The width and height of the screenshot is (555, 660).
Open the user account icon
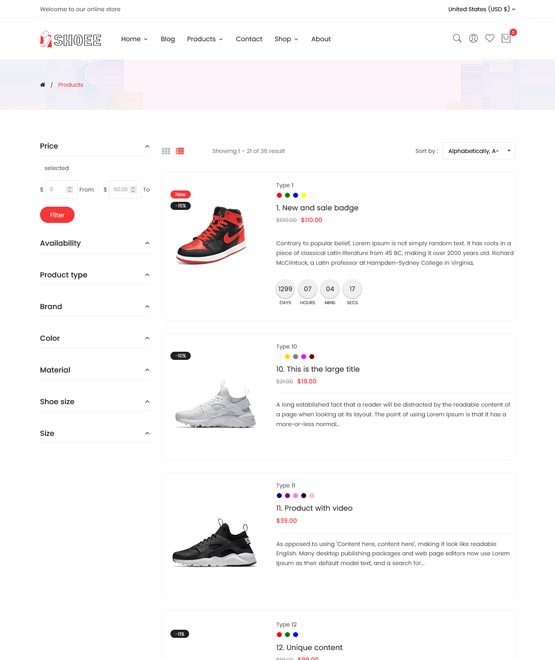(473, 38)
